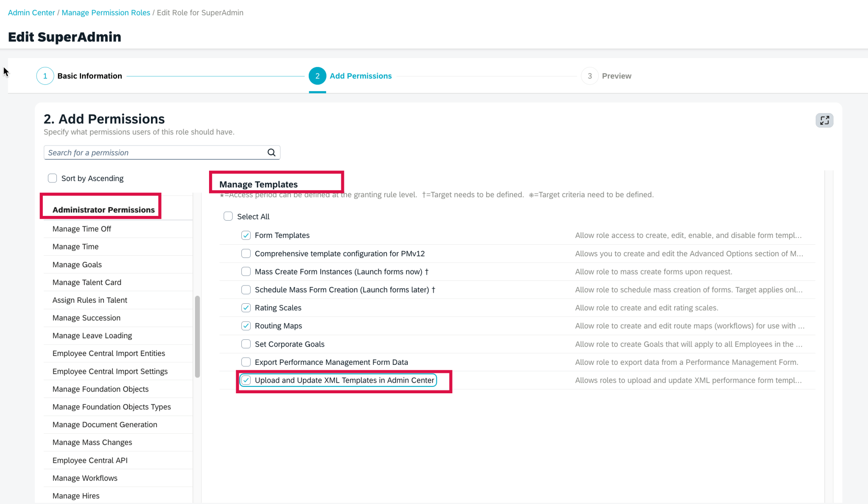The width and height of the screenshot is (868, 504).
Task: Click the step 1 Basic Information circle
Action: [x=45, y=76]
